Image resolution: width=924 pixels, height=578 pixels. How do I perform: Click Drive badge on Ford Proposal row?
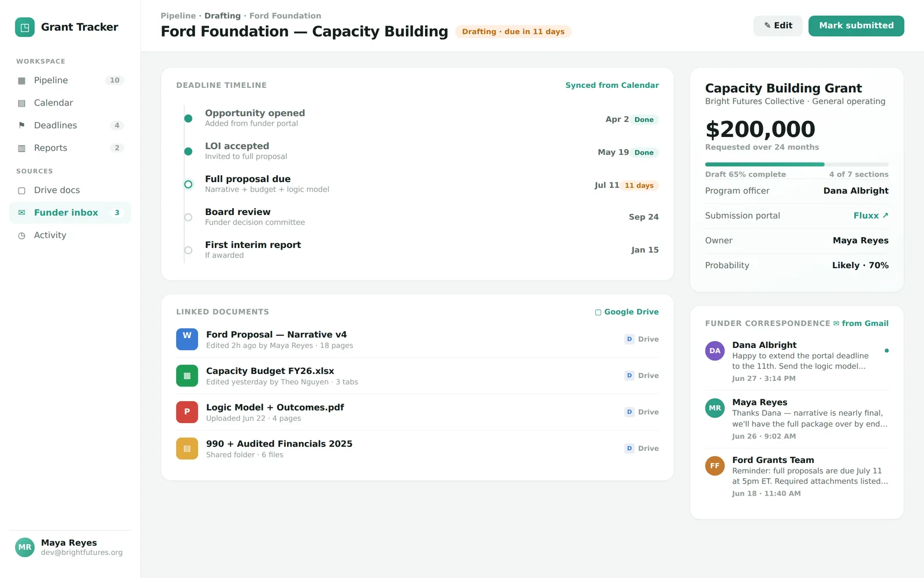click(642, 339)
